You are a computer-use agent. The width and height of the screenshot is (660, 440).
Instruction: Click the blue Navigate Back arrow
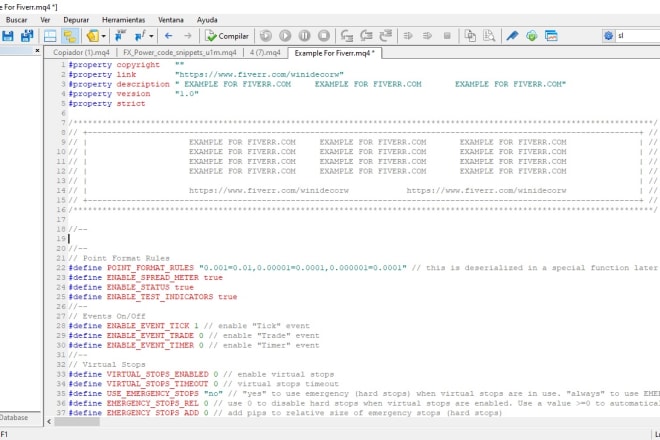pyautogui.click(x=168, y=36)
